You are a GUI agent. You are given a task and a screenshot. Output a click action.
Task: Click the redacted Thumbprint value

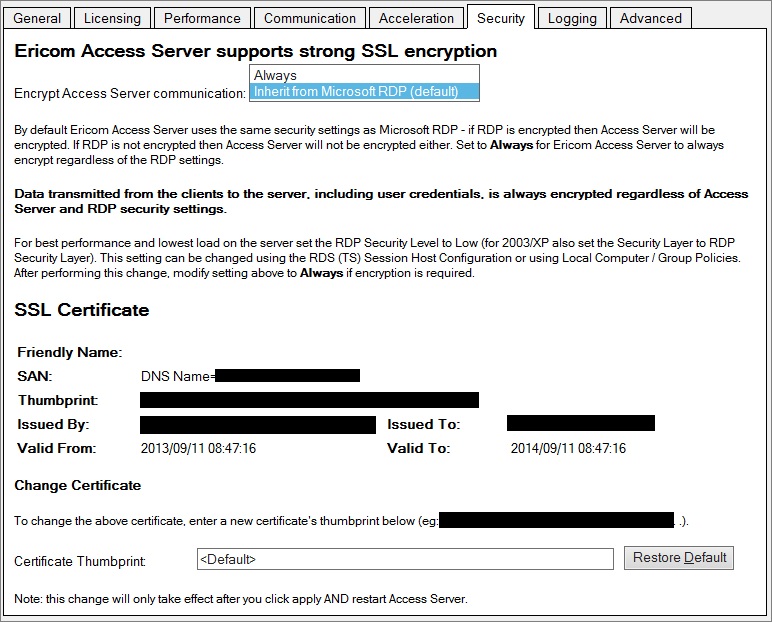tap(309, 400)
